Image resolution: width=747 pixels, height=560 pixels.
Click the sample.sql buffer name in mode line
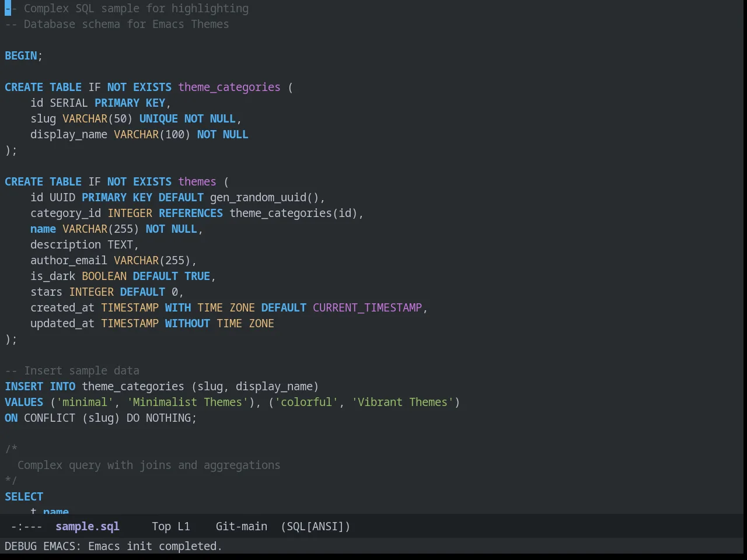click(88, 526)
